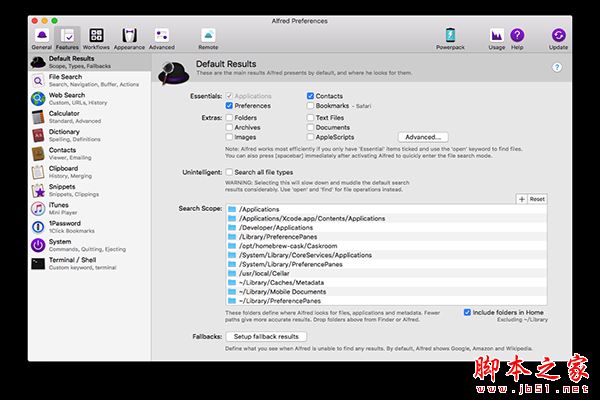Enable the AppleScripts checkbox
Viewport: 600px width, 400px height.
(310, 137)
